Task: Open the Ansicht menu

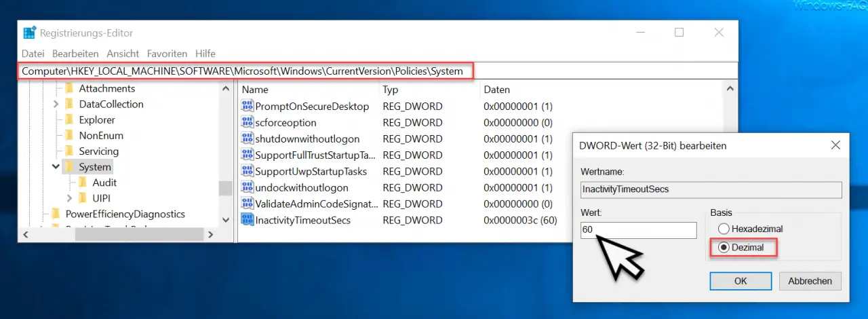Action: 123,53
